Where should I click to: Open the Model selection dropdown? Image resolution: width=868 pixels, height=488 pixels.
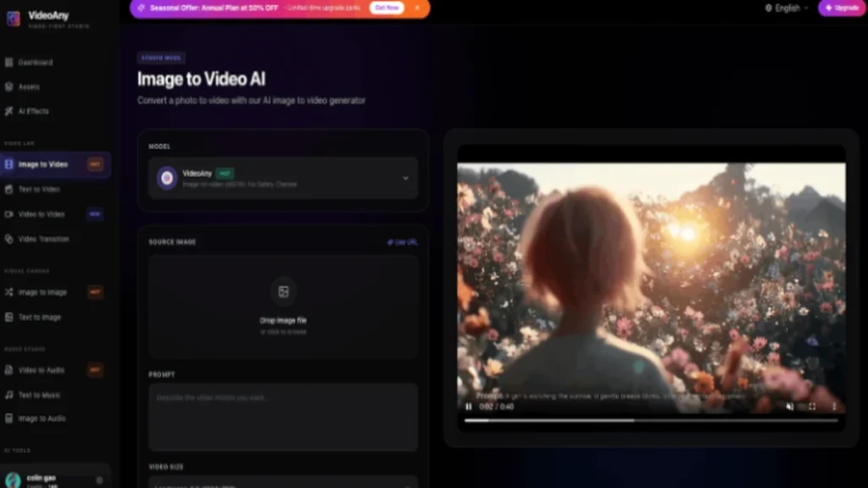(x=283, y=179)
